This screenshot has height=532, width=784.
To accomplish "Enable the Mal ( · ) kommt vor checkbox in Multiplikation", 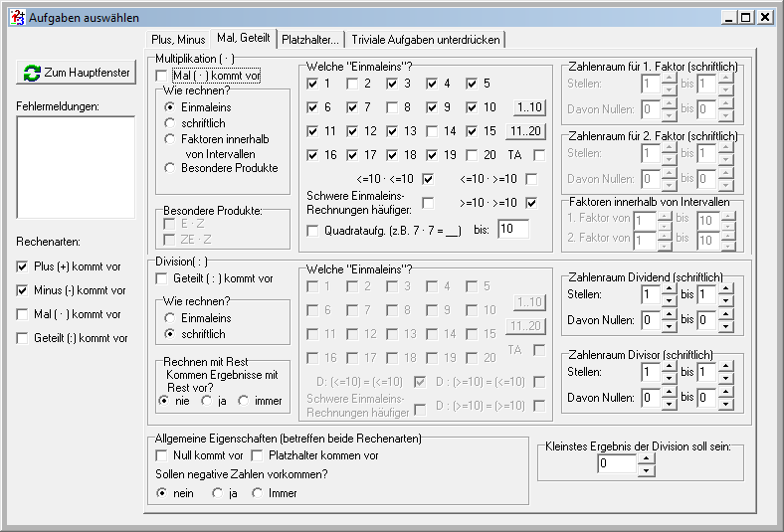I will point(162,76).
